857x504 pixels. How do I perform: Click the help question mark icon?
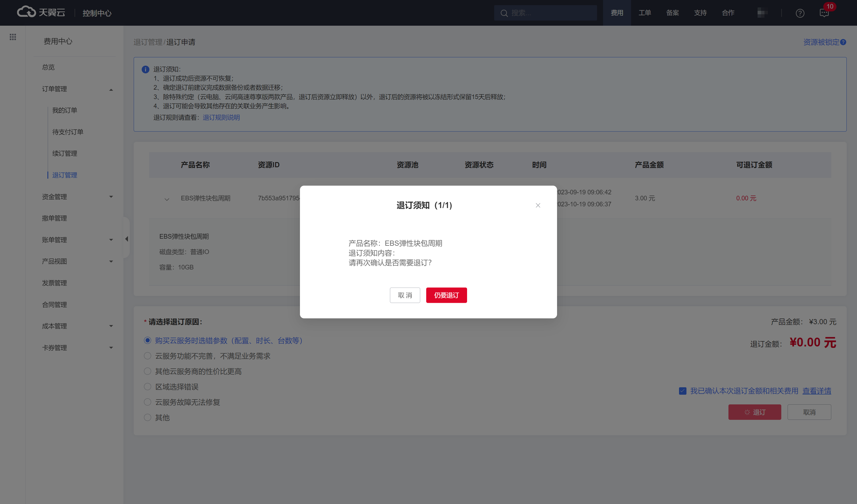click(x=800, y=13)
